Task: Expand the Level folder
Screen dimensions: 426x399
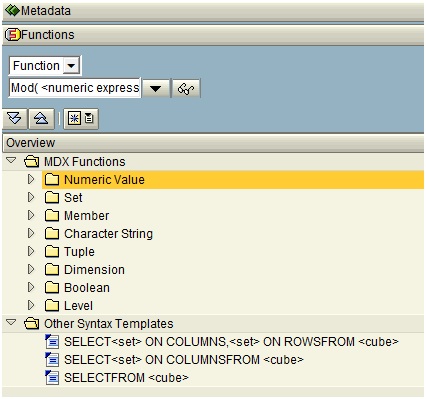Action: click(x=31, y=305)
